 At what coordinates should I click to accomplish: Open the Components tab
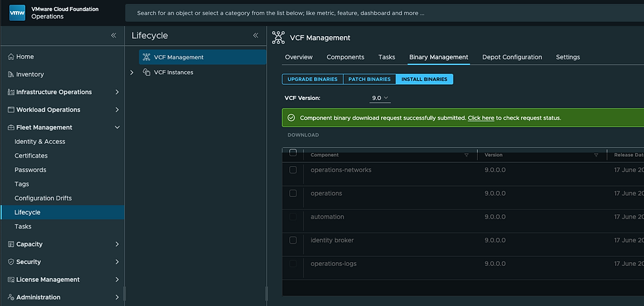click(345, 57)
